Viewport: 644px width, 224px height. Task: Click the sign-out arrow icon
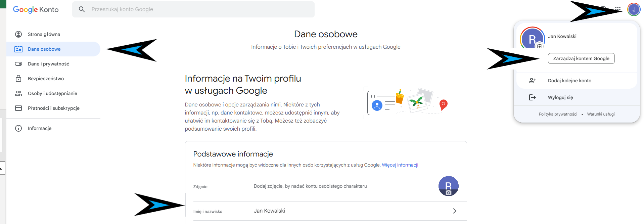coord(533,97)
